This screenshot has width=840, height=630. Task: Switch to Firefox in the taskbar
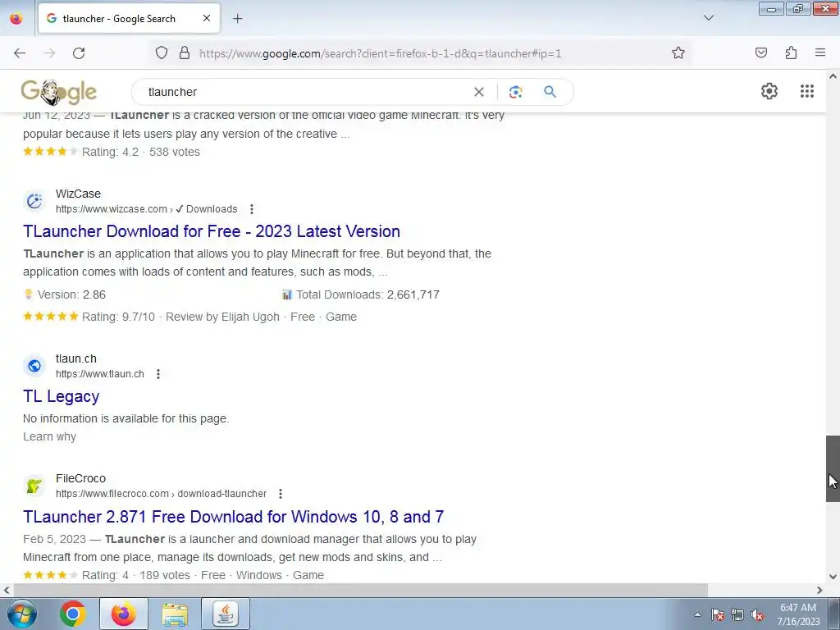[123, 614]
